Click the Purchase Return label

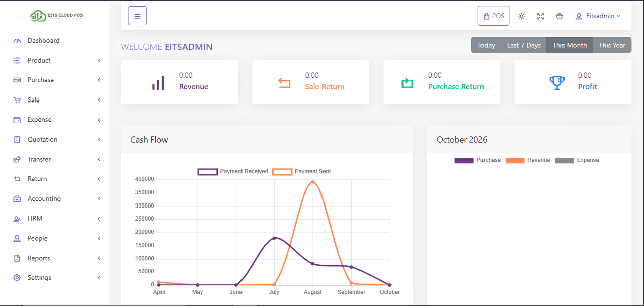point(456,87)
